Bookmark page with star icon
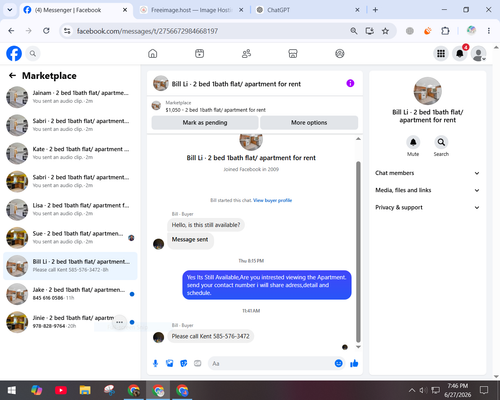 (385, 31)
